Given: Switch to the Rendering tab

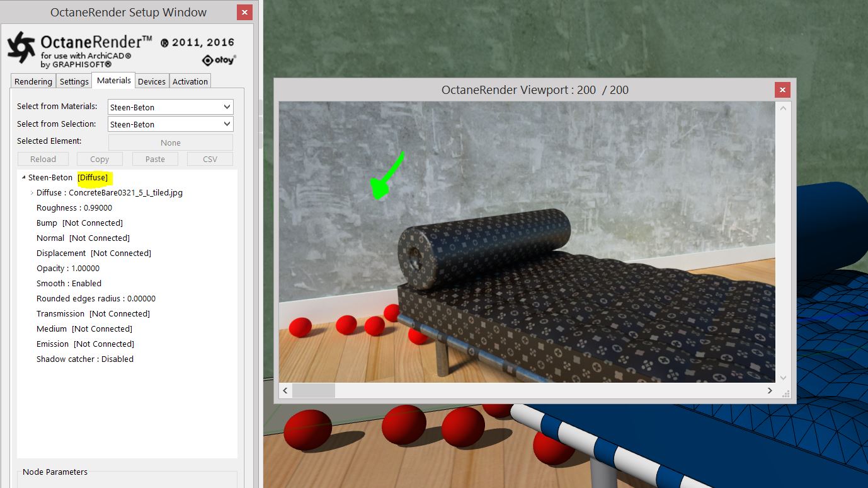Looking at the screenshot, I should click(x=33, y=81).
